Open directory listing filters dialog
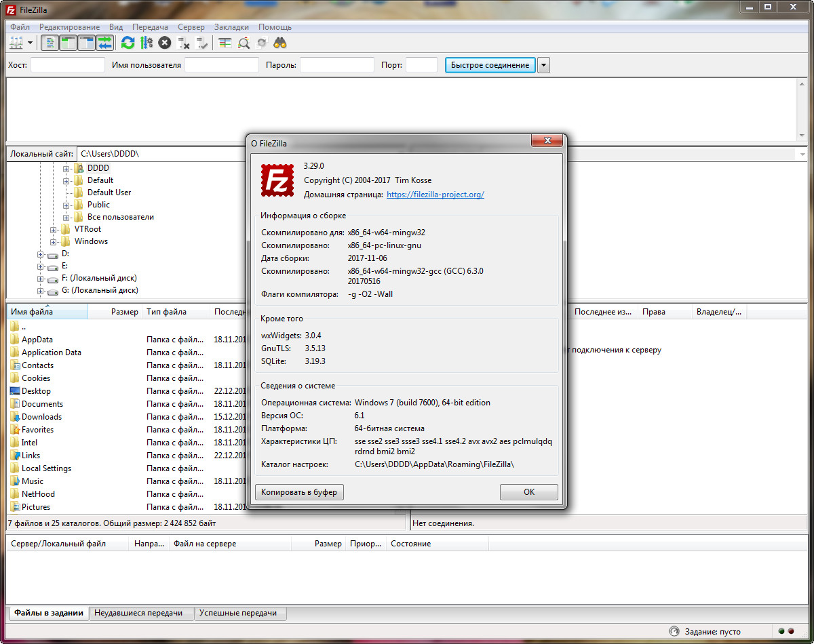 pos(225,43)
